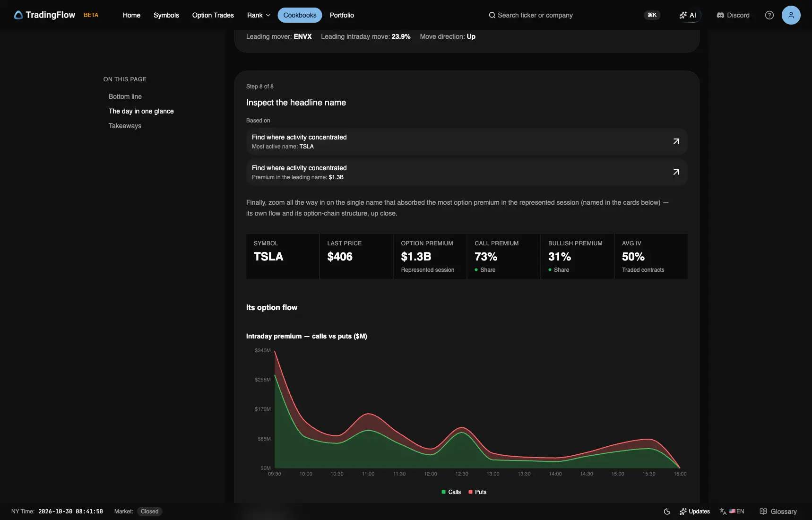Click the Inspect the headline name heading
812x520 pixels.
[x=296, y=103]
